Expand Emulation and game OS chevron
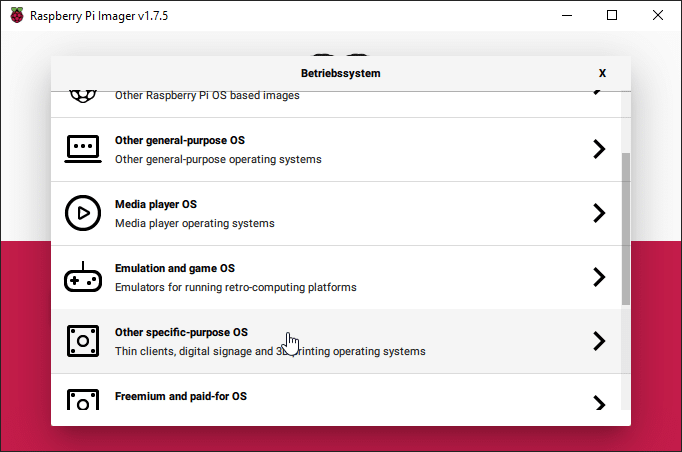 click(599, 277)
